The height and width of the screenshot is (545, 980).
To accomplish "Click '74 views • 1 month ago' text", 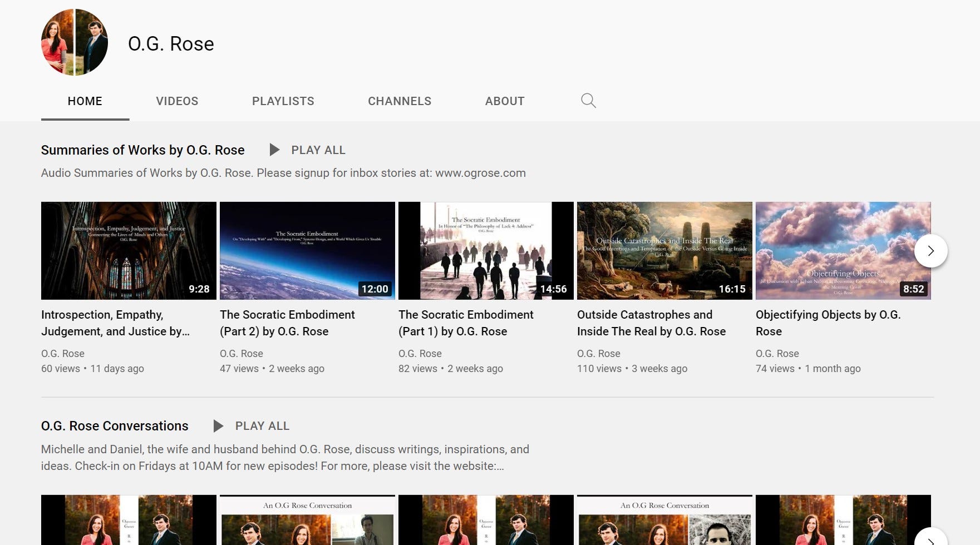I will coord(808,369).
